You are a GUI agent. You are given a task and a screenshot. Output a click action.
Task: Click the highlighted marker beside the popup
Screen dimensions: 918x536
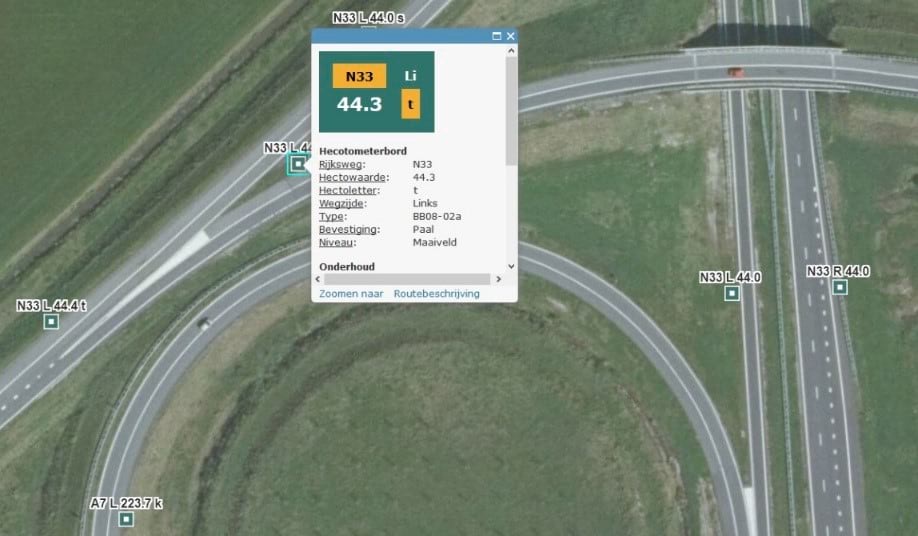[298, 164]
